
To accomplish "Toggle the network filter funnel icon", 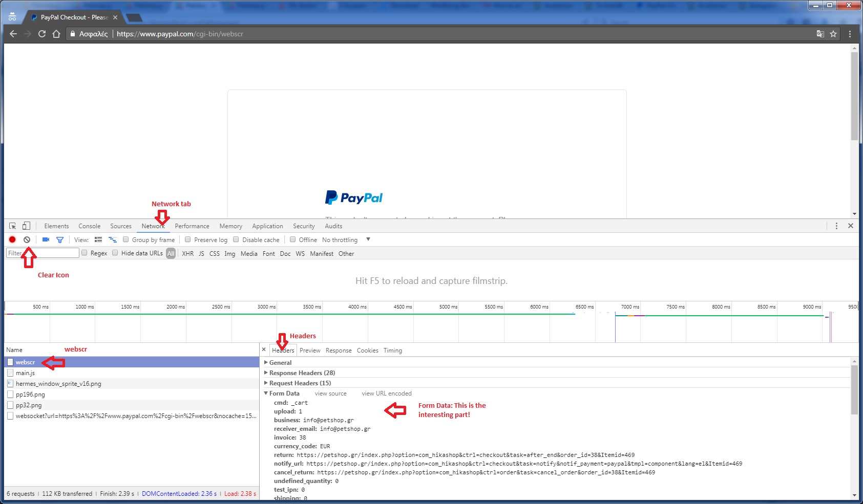I will 60,239.
